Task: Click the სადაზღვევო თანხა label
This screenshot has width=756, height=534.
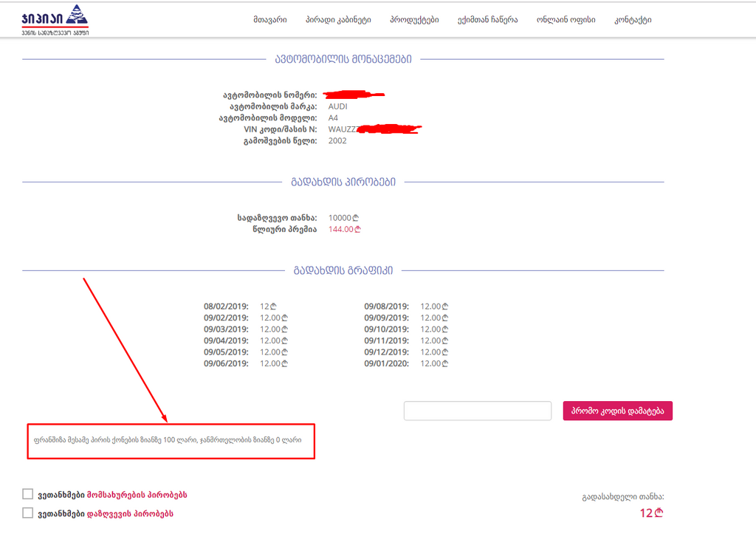Action: [x=277, y=218]
